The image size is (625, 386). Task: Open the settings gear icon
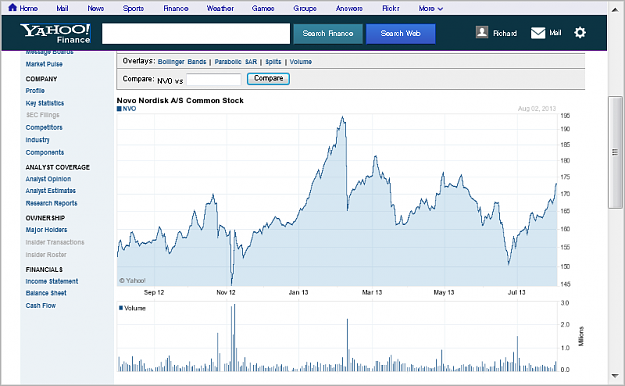580,33
